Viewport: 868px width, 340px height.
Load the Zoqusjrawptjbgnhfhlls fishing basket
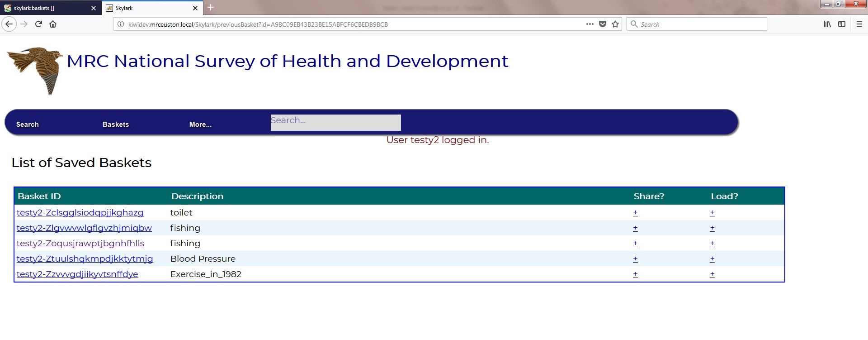(x=712, y=244)
